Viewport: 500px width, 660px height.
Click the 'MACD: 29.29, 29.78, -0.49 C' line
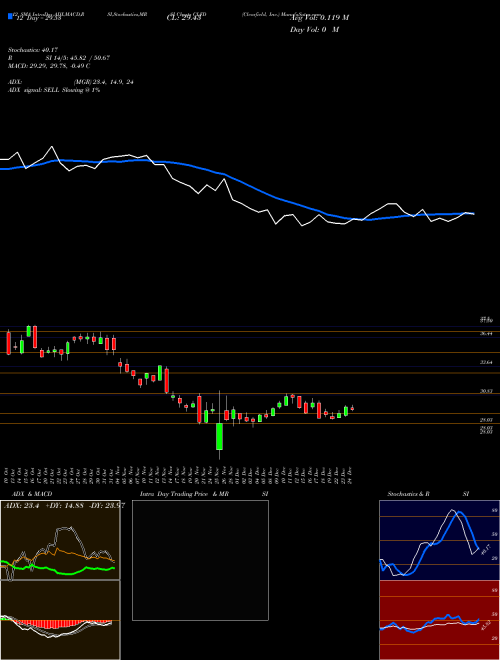(49, 66)
